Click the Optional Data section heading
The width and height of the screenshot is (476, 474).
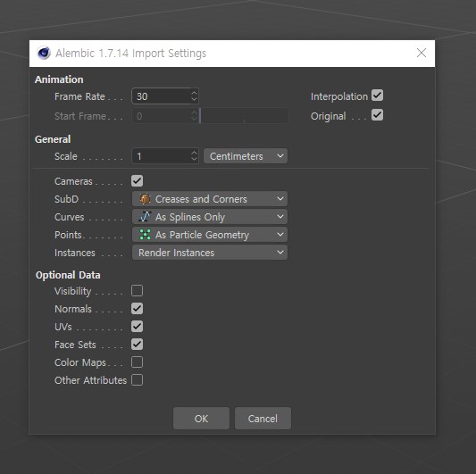click(x=68, y=275)
